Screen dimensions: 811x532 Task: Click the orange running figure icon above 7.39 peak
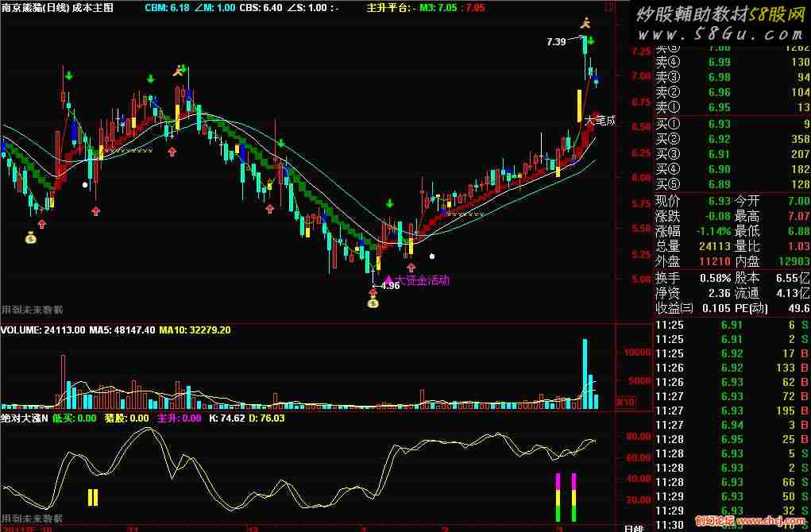pos(585,22)
